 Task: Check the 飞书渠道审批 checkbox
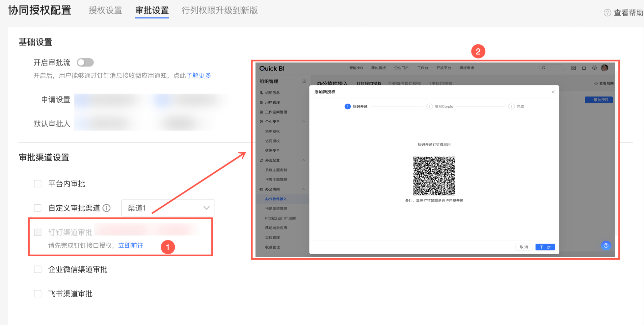click(x=38, y=293)
